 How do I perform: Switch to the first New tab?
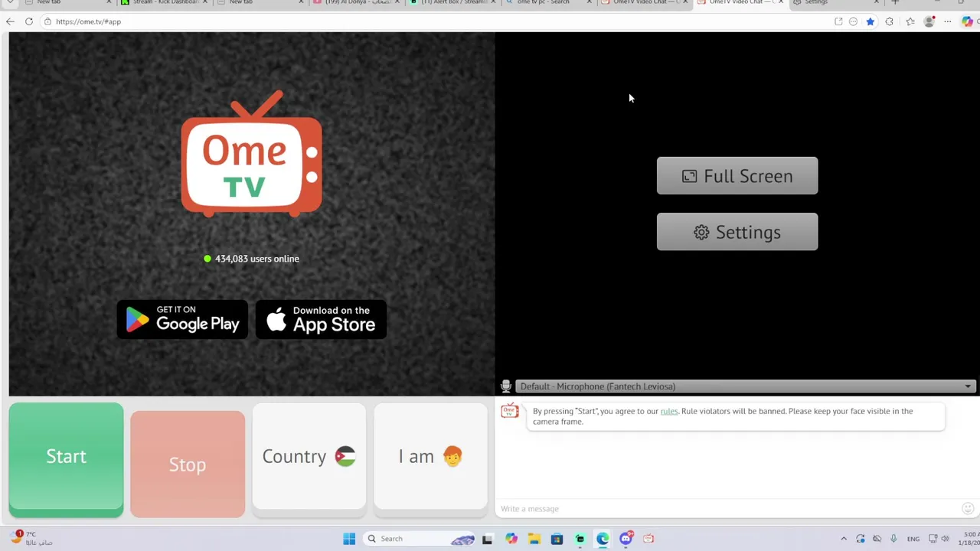pyautogui.click(x=68, y=2)
